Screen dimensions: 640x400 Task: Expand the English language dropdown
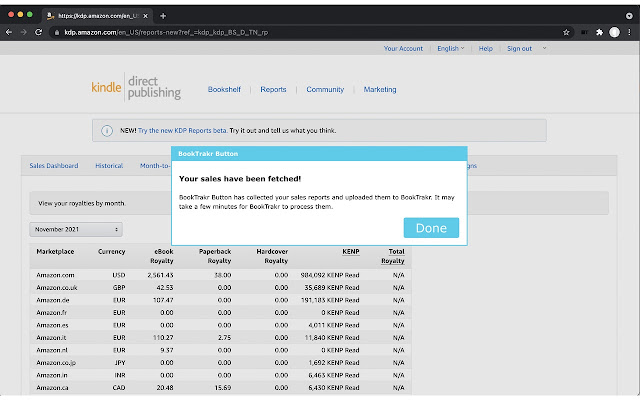pos(451,48)
